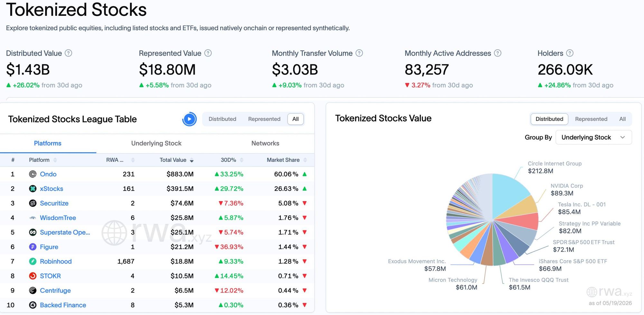Viewport: 644px width, 315px height.
Task: Click the Securitize platform logo
Action: 33,203
